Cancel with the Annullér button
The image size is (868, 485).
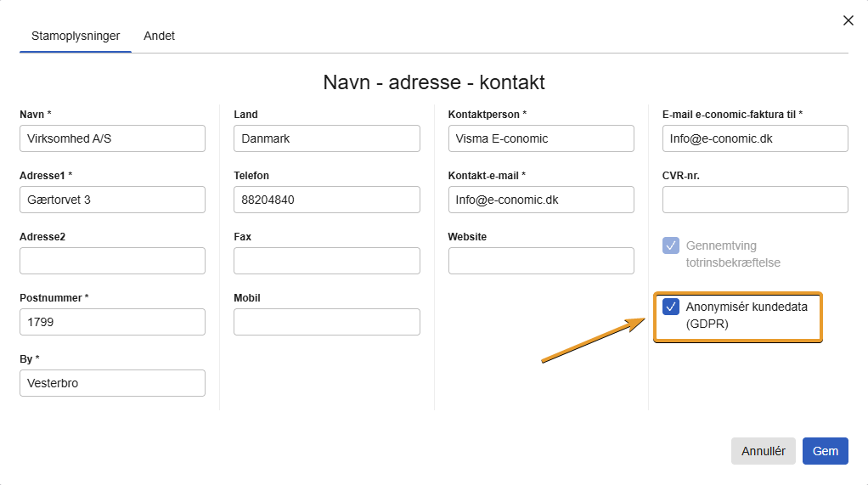763,451
